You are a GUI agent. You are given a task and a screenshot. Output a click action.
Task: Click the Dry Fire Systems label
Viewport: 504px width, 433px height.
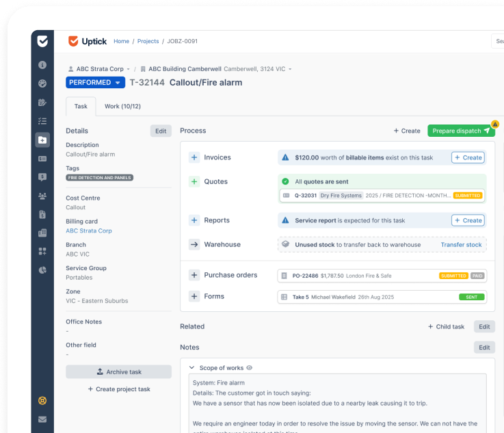coord(341,196)
